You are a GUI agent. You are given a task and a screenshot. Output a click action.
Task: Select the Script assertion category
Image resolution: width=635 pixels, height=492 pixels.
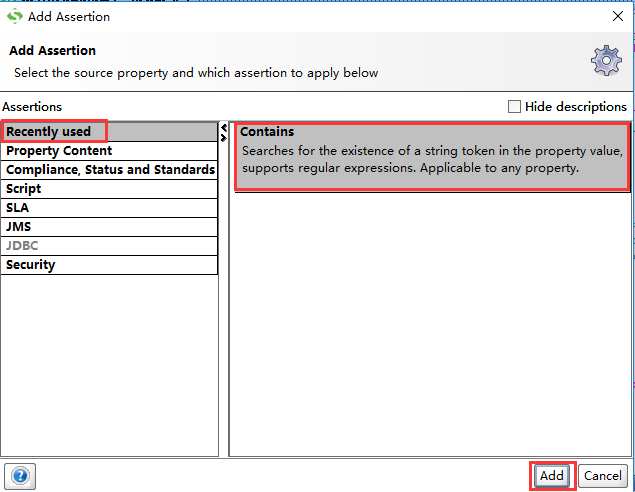tap(24, 189)
